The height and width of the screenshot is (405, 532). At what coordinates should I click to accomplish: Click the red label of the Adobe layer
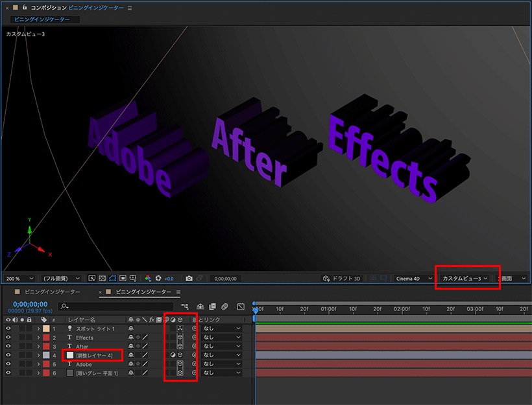pos(46,364)
